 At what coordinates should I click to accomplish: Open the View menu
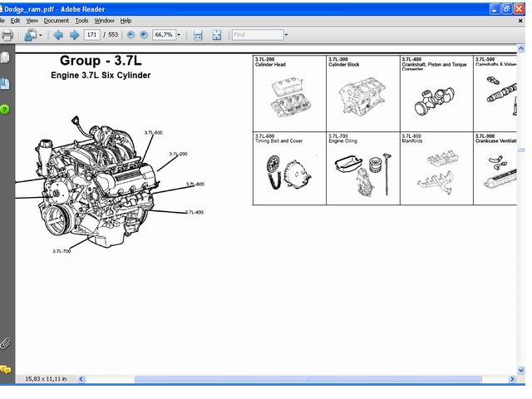point(32,21)
